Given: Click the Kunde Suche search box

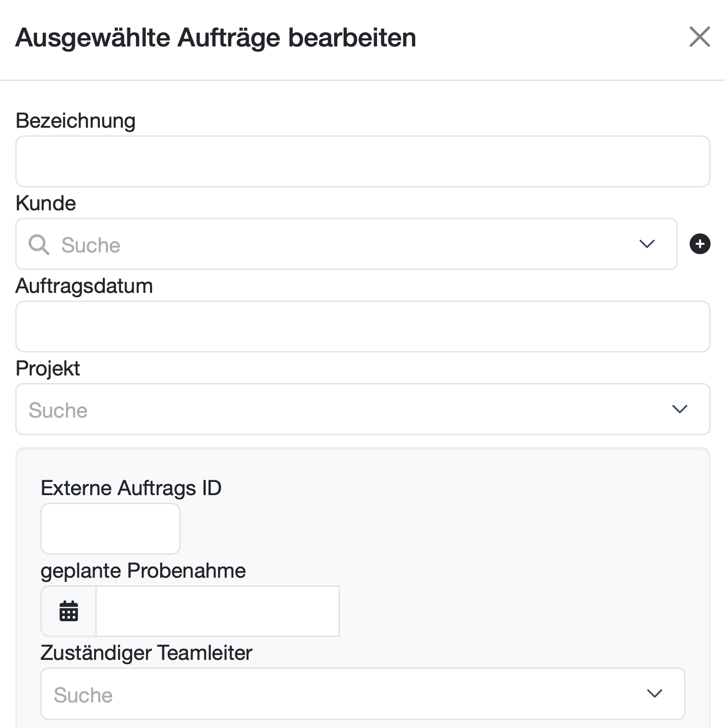Looking at the screenshot, I should 346,244.
